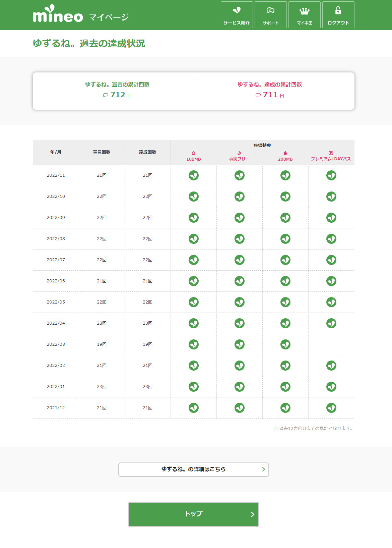
Task: Click the speech bubble icon beside 712
Action: pyautogui.click(x=106, y=95)
